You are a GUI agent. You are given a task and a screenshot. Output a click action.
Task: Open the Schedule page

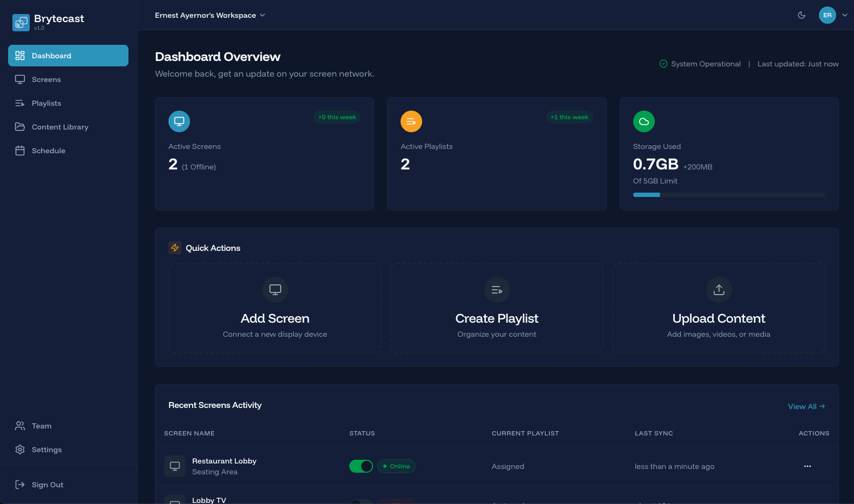pos(68,151)
